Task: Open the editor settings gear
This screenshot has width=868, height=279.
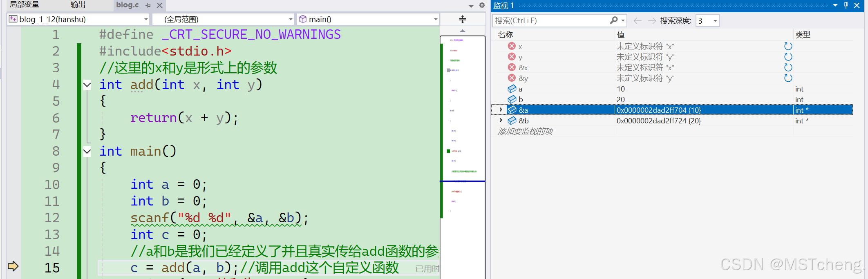Action: 482,5
